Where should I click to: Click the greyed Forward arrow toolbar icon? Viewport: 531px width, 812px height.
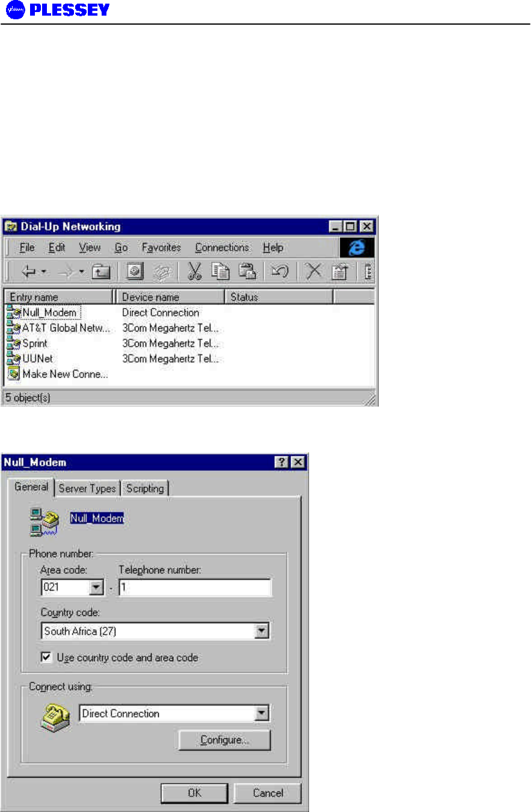[67, 272]
